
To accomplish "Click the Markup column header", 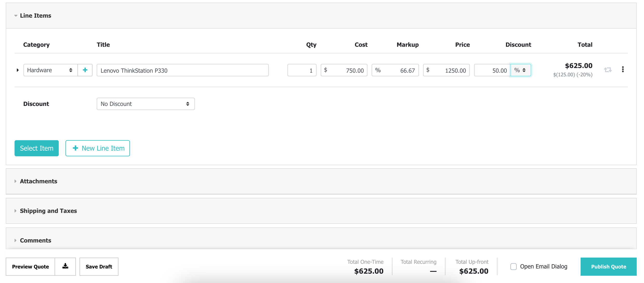I will tap(408, 45).
